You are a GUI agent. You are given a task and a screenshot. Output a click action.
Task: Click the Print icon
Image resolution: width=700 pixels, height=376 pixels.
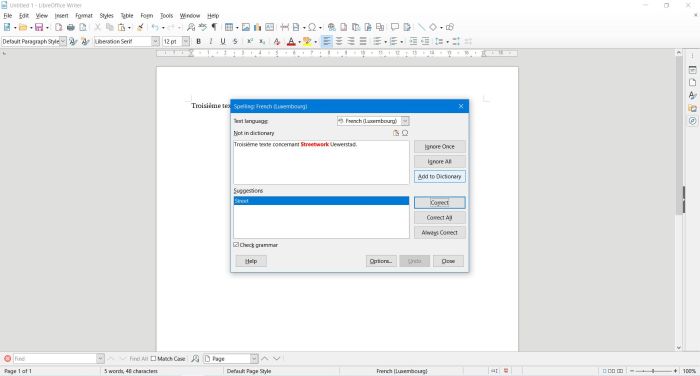[x=71, y=27]
